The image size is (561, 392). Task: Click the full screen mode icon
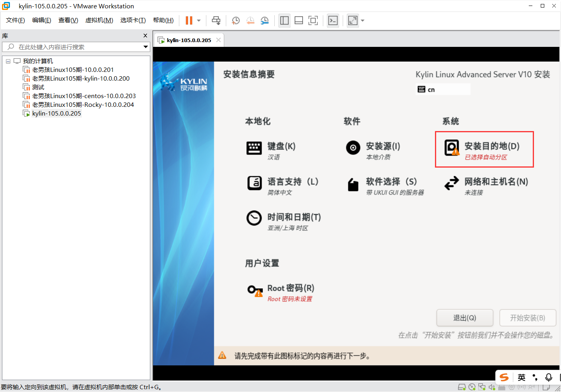tap(313, 21)
